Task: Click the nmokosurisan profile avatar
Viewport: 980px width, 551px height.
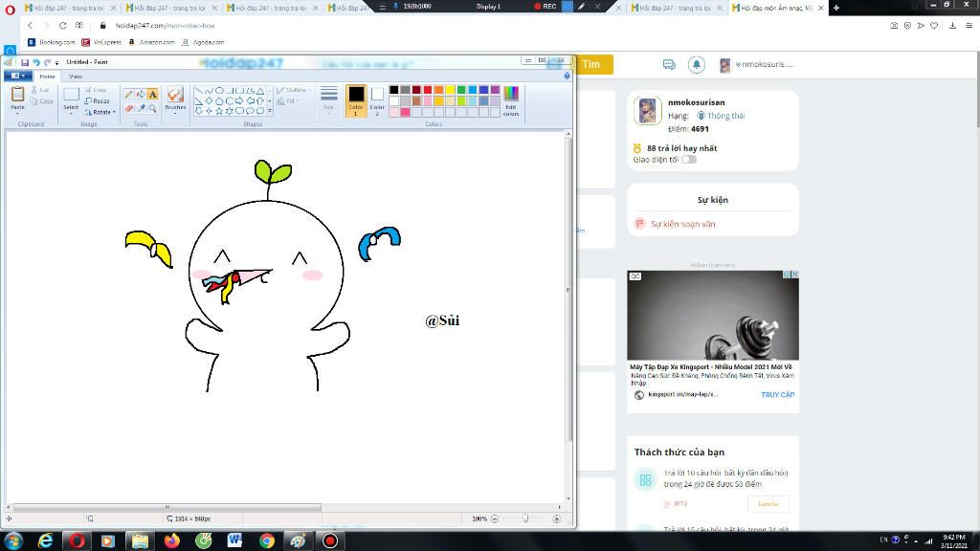Action: 648,111
